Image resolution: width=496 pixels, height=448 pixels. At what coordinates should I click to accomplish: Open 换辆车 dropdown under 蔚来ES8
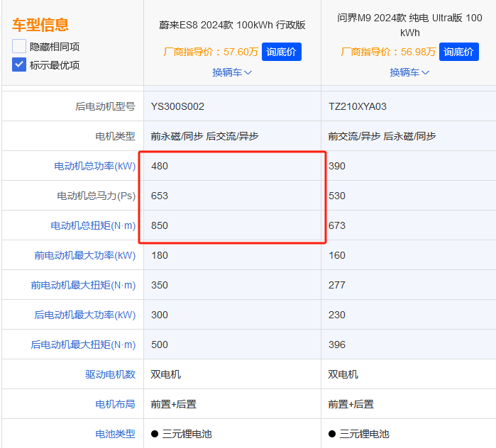coord(232,72)
